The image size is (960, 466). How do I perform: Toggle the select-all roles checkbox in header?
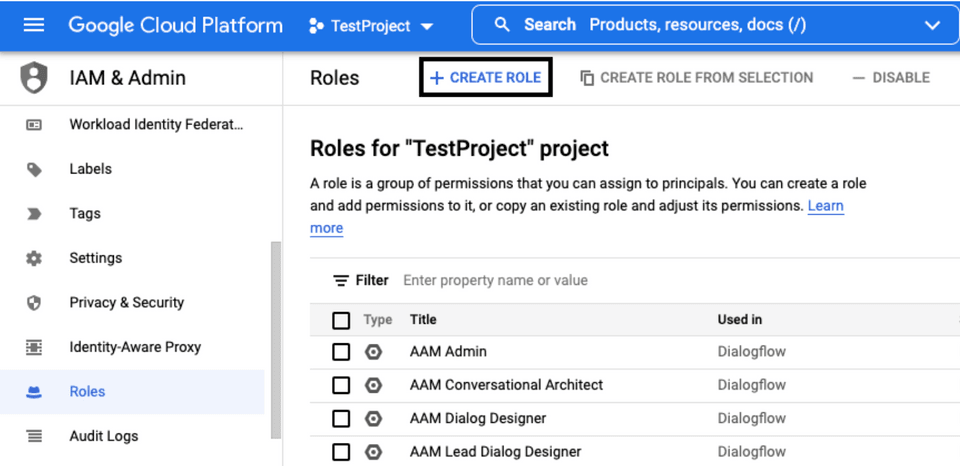[341, 320]
